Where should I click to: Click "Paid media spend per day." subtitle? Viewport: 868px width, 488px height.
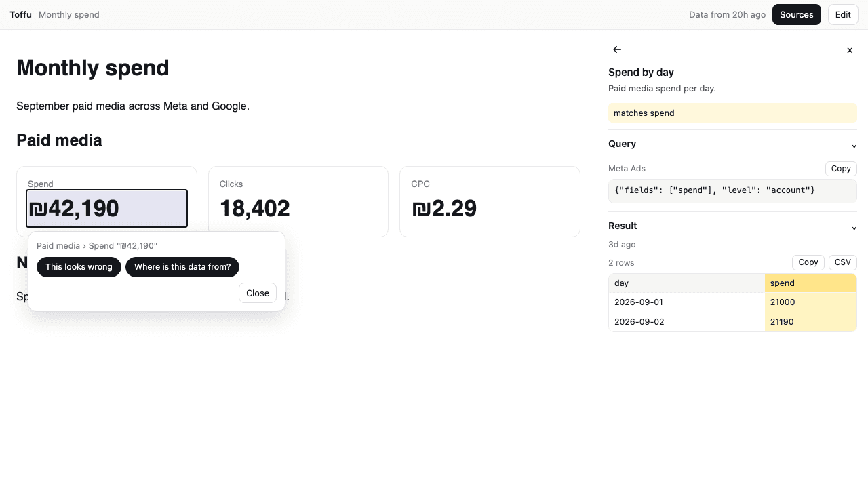tap(662, 89)
